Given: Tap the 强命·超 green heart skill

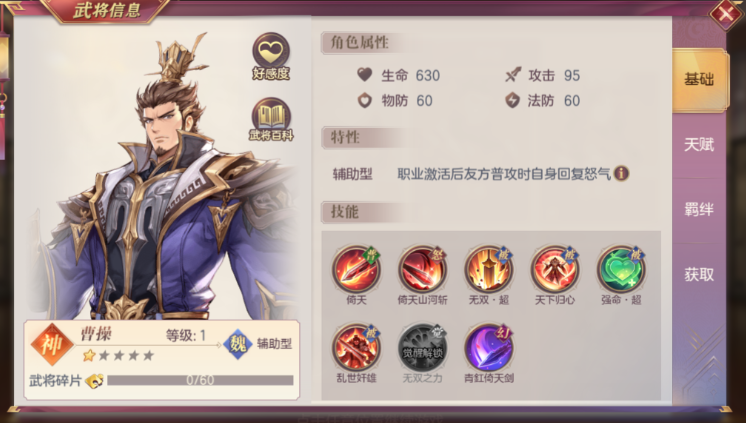Looking at the screenshot, I should tap(621, 269).
